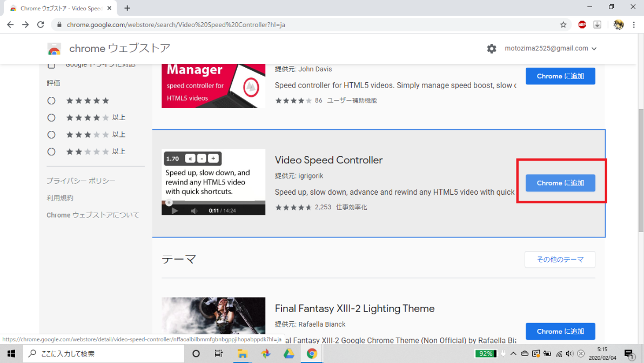This screenshot has width=644, height=363.
Task: Toggle the Google ドライブに対応 checkbox
Action: (51, 65)
